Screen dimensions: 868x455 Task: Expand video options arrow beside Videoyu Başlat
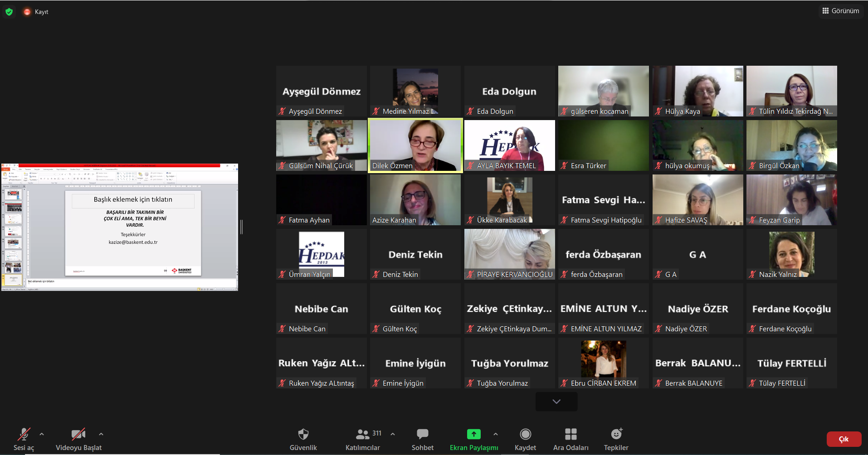click(101, 434)
